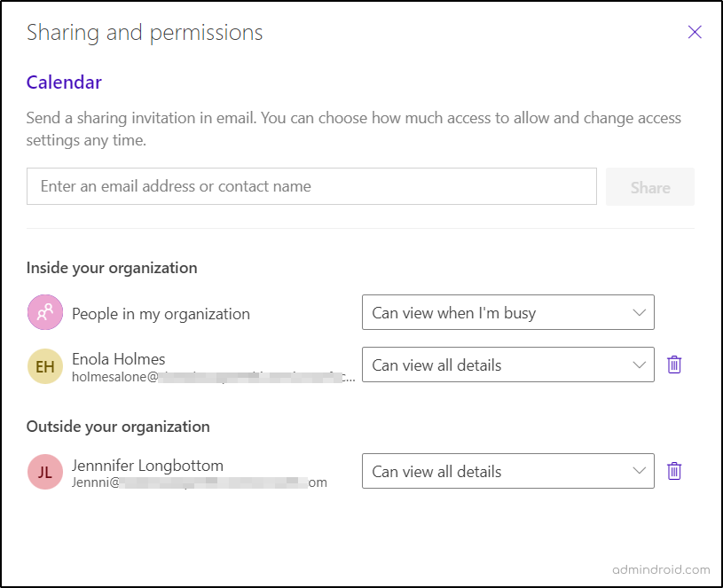Screen dimensions: 723x588
Task: Select the Sharing and permissions title
Action: click(x=145, y=32)
